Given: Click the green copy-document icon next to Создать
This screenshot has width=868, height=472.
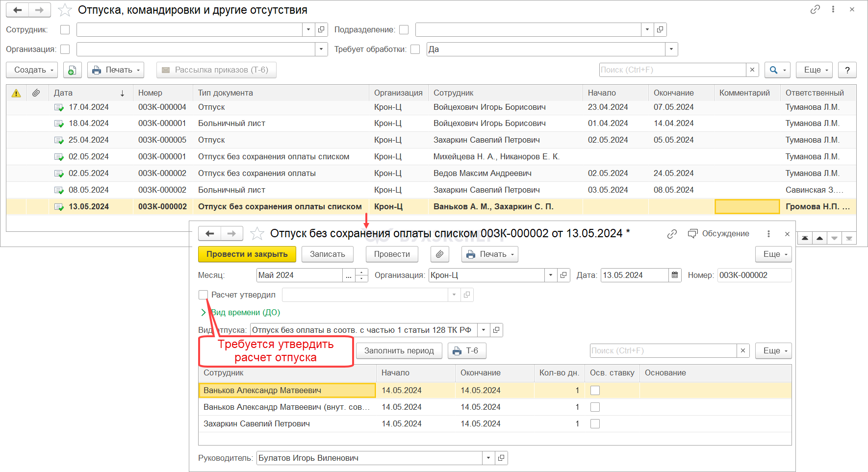Looking at the screenshot, I should (x=72, y=70).
